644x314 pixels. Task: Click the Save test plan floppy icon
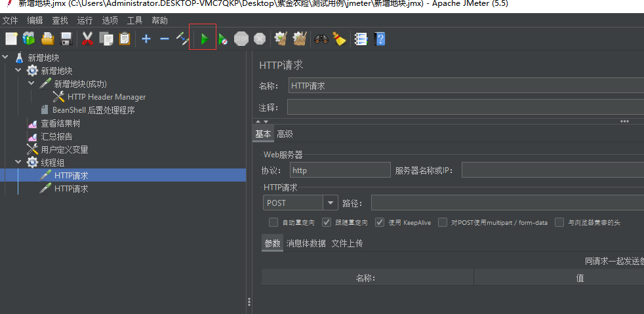(66, 39)
